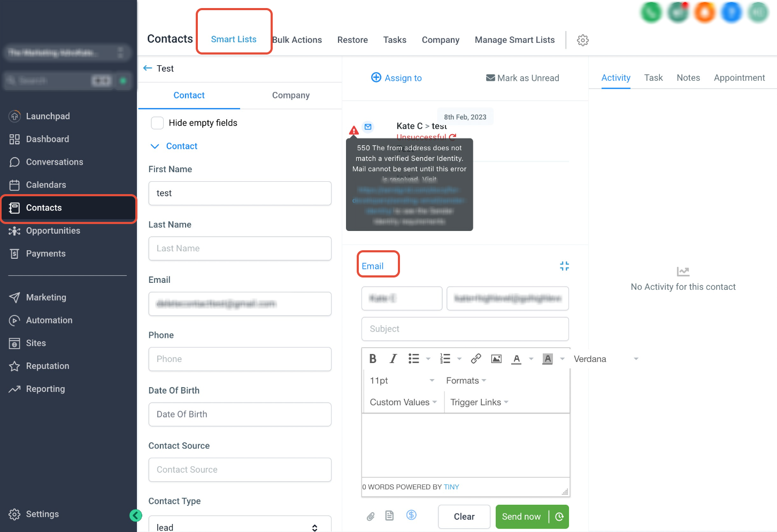The width and height of the screenshot is (777, 532).
Task: Collapse the Contact section chevron
Action: [x=155, y=146]
